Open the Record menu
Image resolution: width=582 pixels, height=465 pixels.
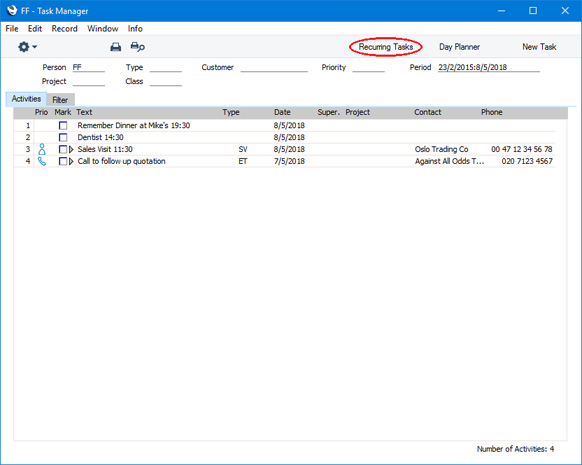(x=65, y=29)
